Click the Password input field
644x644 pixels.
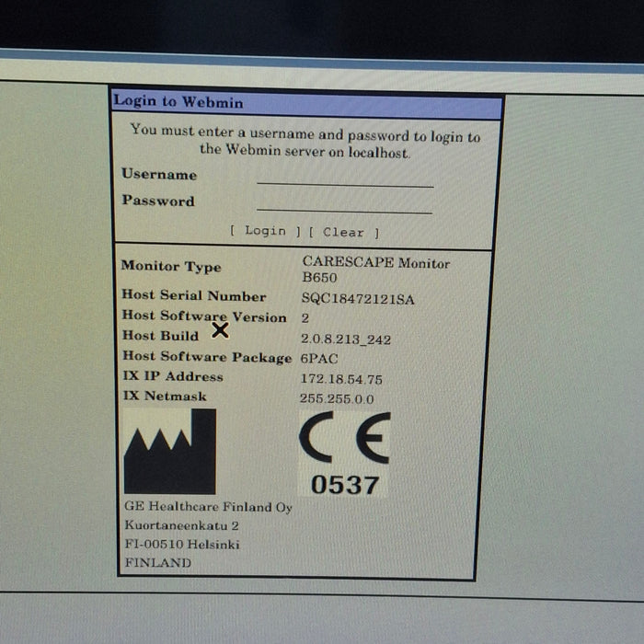(344, 205)
